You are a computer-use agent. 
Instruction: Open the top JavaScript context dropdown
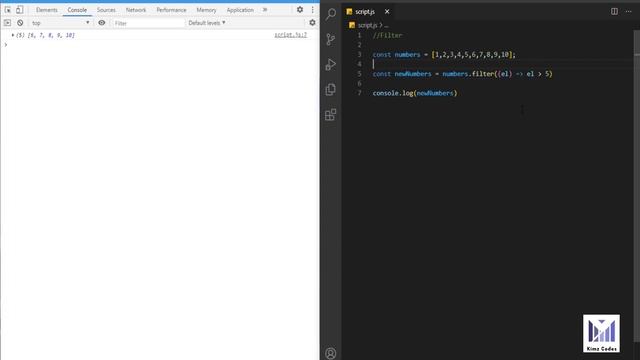(60, 23)
